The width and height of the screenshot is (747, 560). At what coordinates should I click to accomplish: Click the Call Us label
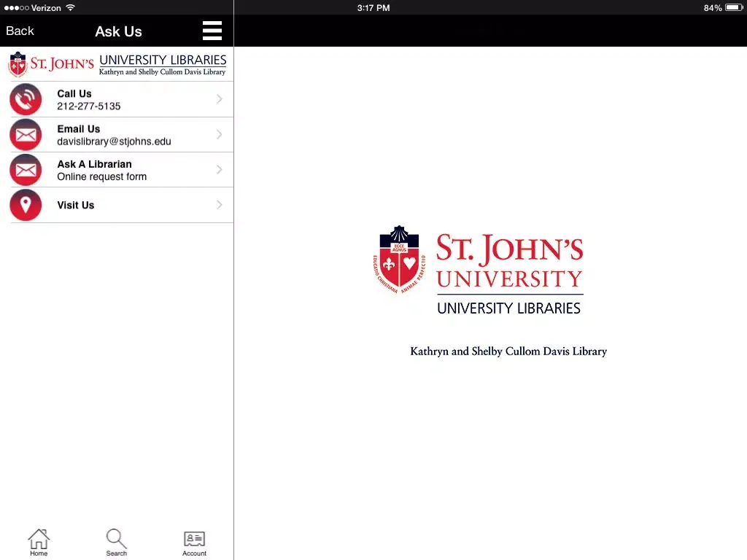coord(74,94)
